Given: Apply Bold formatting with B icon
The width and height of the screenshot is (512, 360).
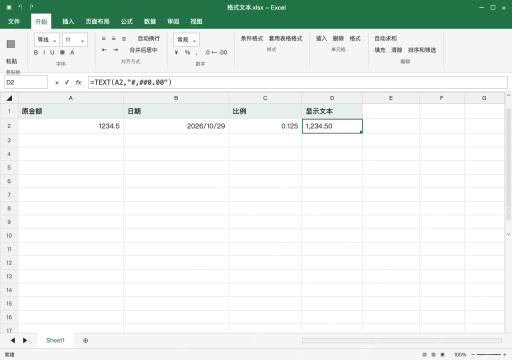Looking at the screenshot, I should pyautogui.click(x=36, y=52).
